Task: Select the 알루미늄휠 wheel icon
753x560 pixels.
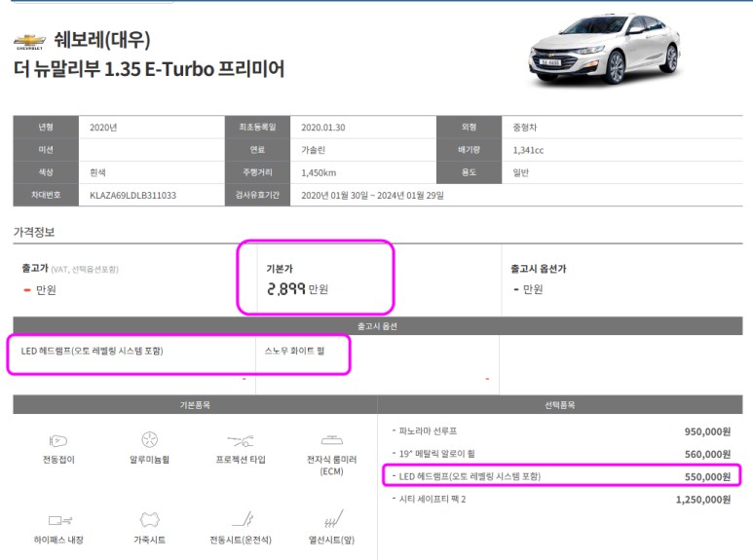Action: [x=149, y=439]
